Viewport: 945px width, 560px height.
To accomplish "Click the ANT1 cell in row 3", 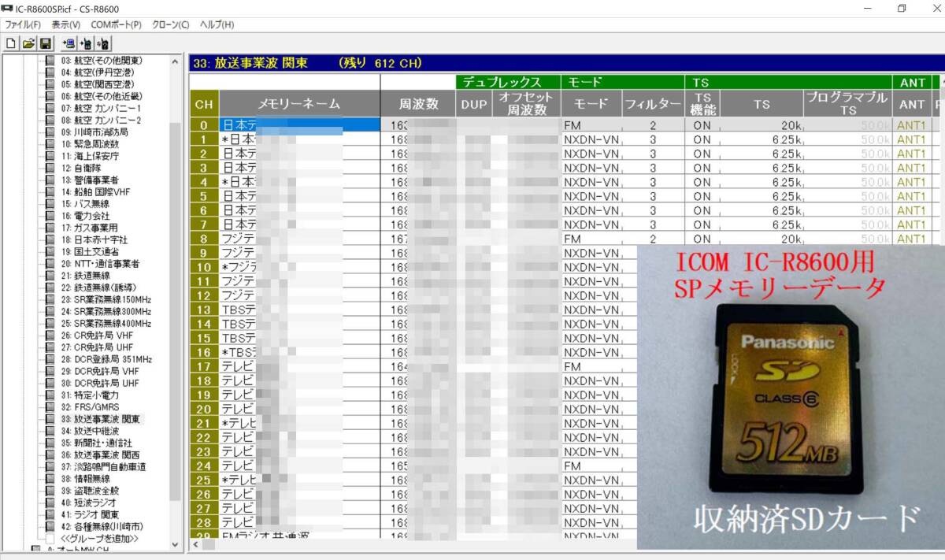I will [x=912, y=168].
